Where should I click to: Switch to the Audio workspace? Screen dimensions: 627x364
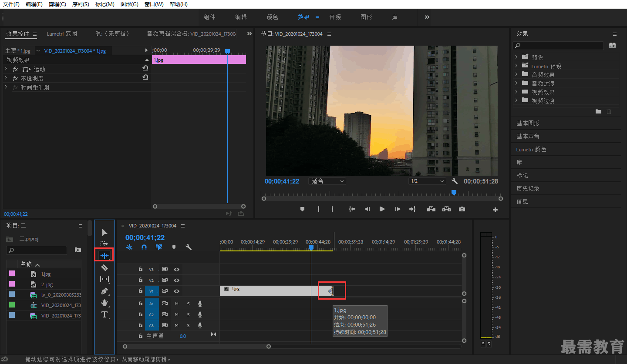335,17
